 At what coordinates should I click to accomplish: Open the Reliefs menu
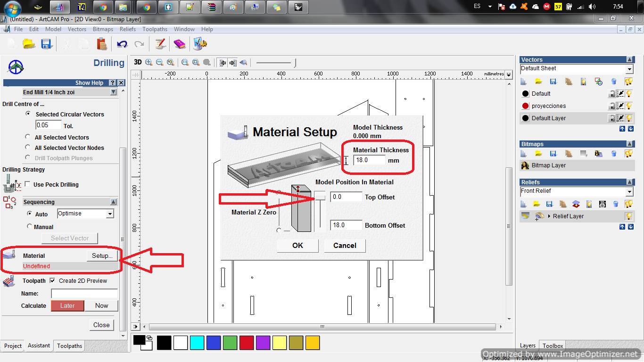click(127, 29)
